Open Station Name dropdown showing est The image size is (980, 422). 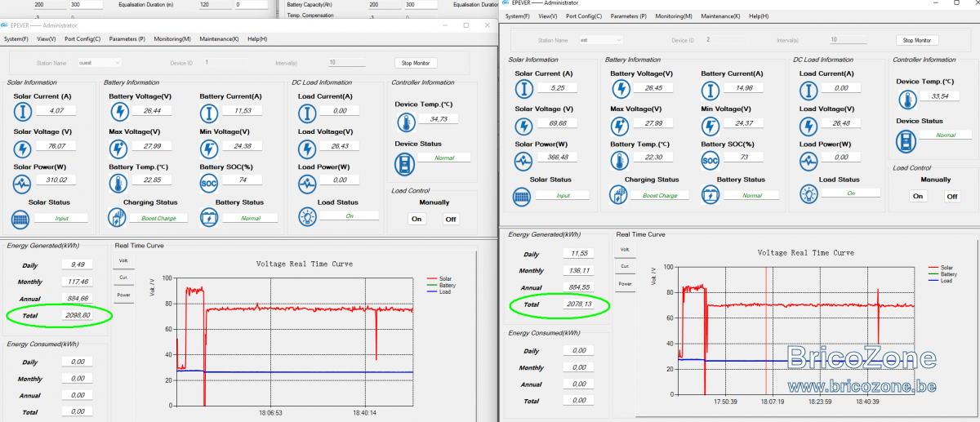600,40
